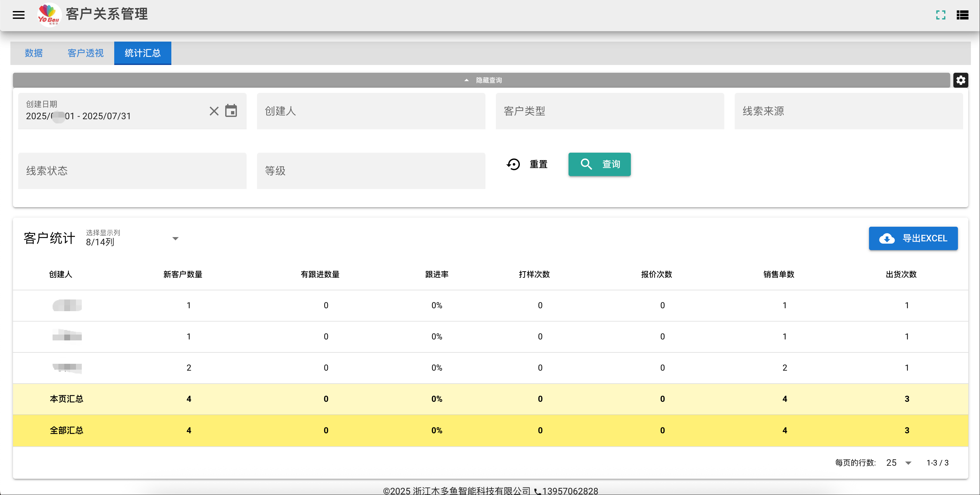Click into the 创建人 filter field
Viewport: 980px width, 495px height.
tap(371, 111)
